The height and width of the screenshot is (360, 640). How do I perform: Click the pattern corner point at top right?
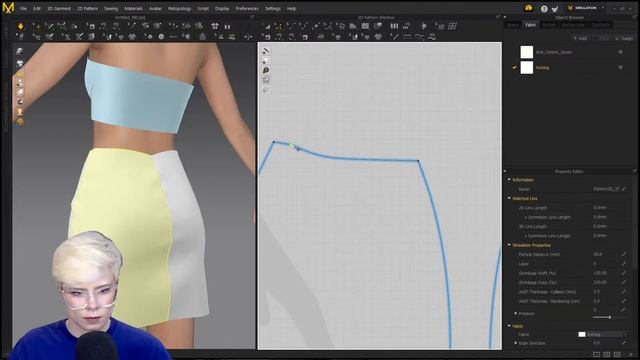418,161
